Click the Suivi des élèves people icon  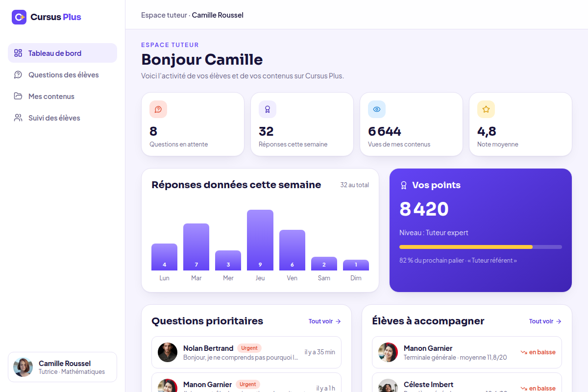[18, 118]
